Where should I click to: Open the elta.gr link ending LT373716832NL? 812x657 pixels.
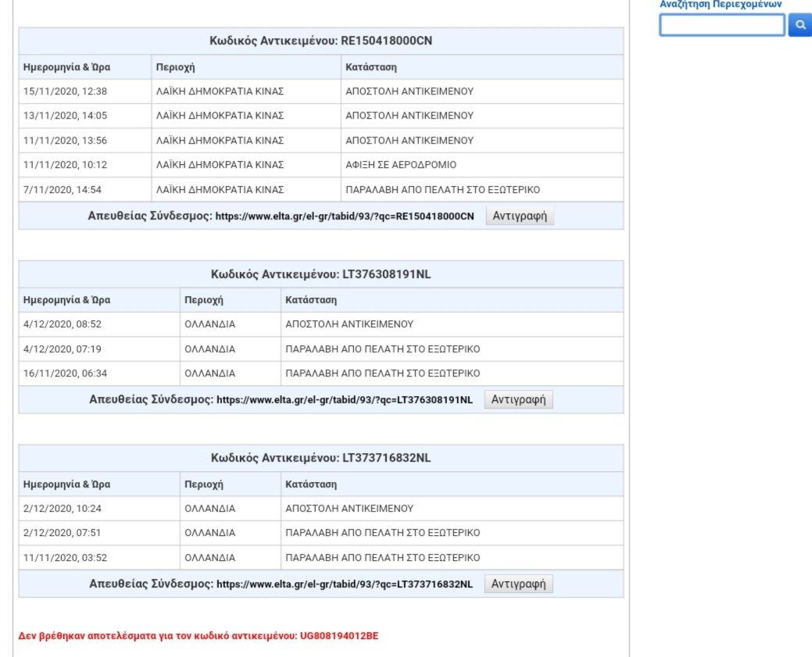click(345, 584)
